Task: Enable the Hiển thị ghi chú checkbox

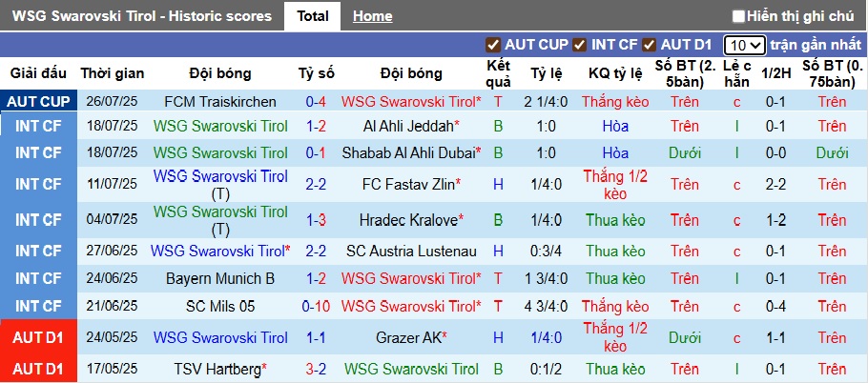Action: tap(738, 16)
